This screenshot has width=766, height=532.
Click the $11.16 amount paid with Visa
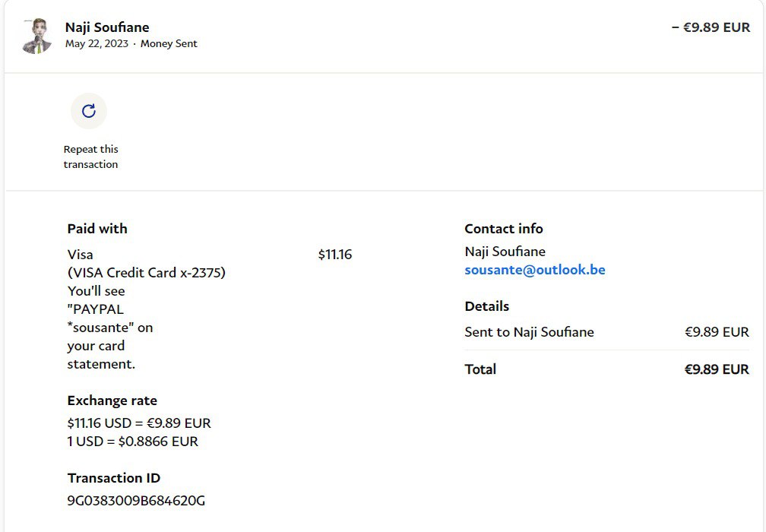point(334,255)
